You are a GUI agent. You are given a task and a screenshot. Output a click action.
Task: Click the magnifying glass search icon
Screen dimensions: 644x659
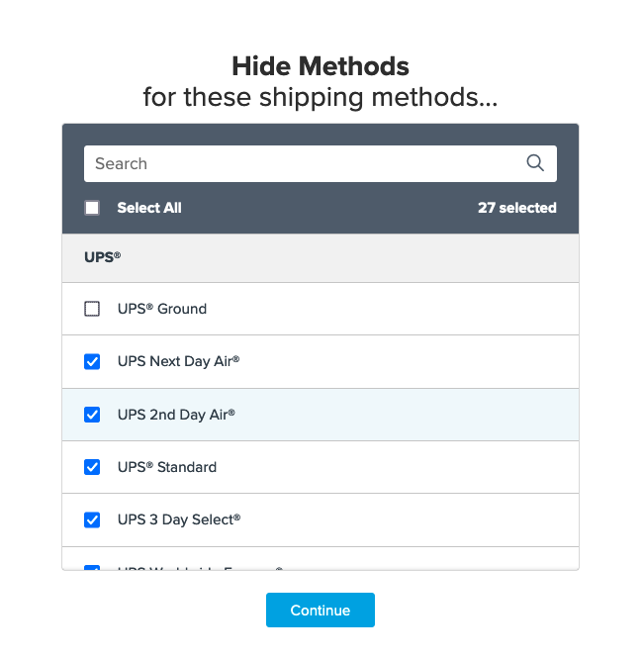535,163
